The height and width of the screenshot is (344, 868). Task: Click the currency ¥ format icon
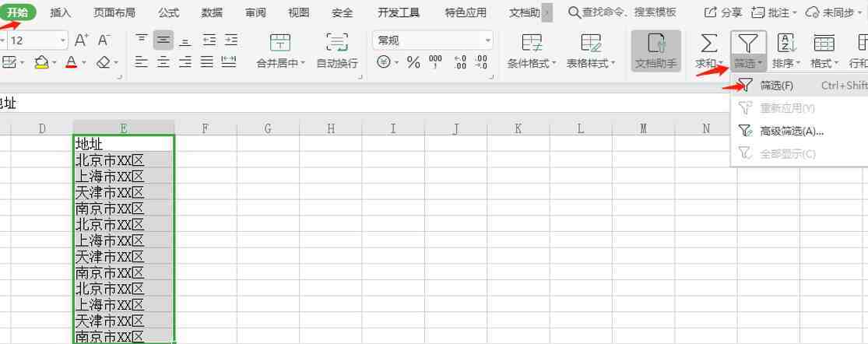(384, 62)
